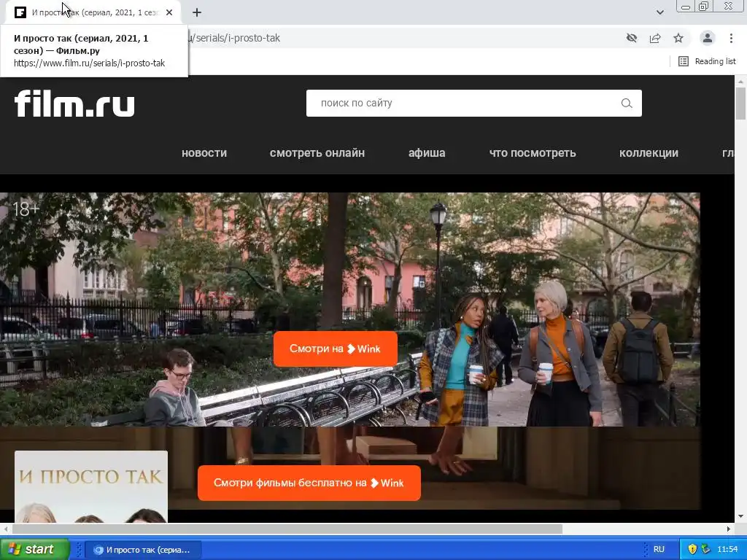Open the Windows start button
Image resolution: width=747 pixels, height=560 pixels.
35,549
